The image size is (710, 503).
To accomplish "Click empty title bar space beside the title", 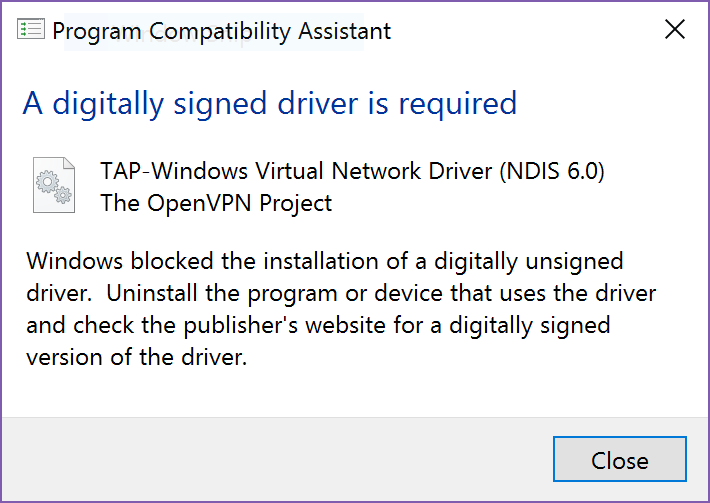I will (520, 30).
